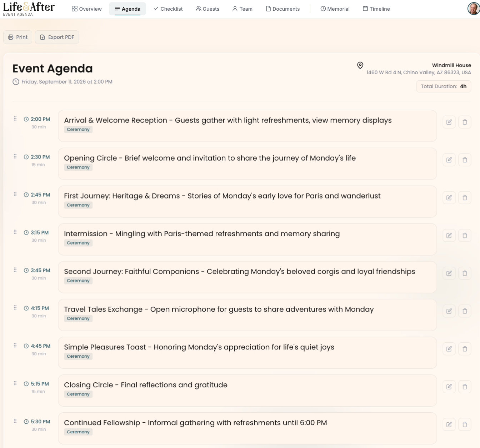Delete the Travel Tales Exchange item

[x=465, y=311]
